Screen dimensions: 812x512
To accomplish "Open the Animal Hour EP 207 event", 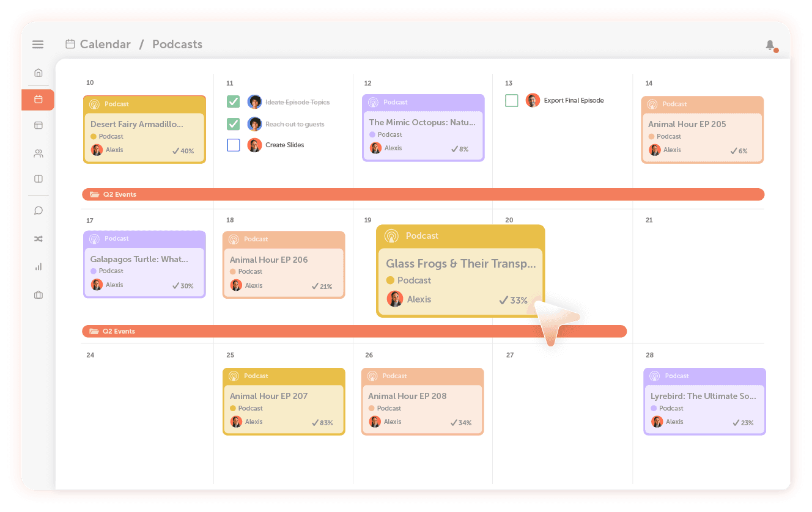I will coord(284,401).
